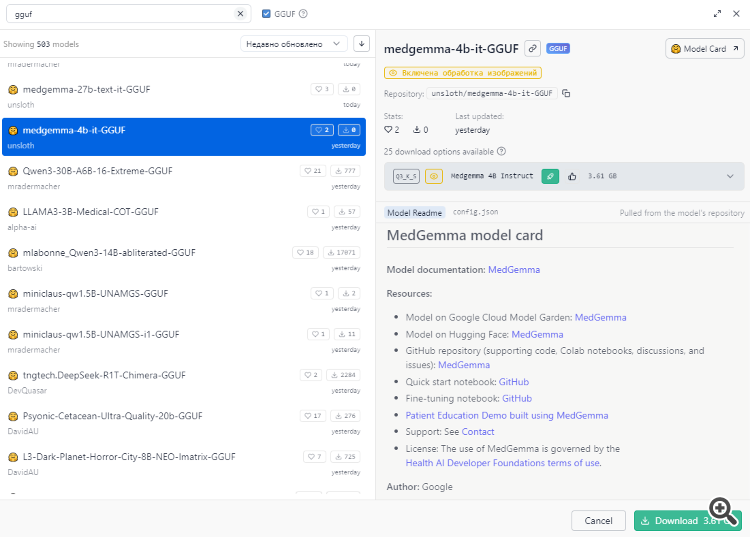Click 18 likes badge on mlabonne_Qwen3-14B row
750x537 pixels.
pos(305,252)
